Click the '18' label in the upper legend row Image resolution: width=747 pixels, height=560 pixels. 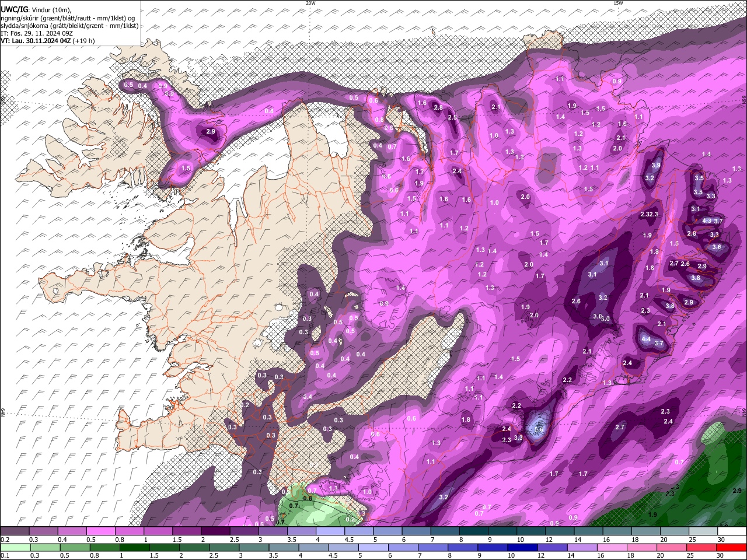[x=634, y=540]
